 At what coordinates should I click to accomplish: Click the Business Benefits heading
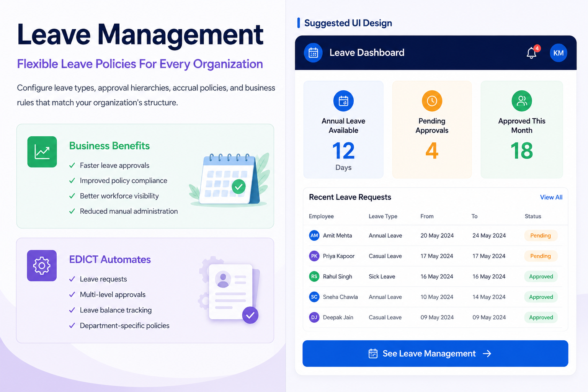[109, 146]
